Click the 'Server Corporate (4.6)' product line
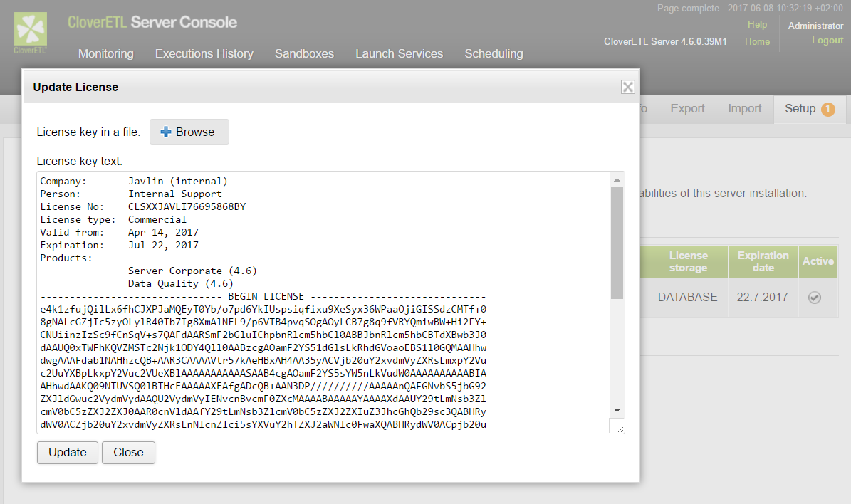 pos(192,271)
